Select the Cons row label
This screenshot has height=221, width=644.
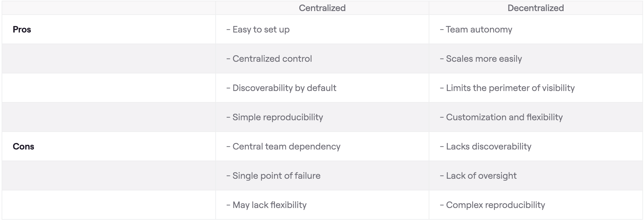coord(23,147)
